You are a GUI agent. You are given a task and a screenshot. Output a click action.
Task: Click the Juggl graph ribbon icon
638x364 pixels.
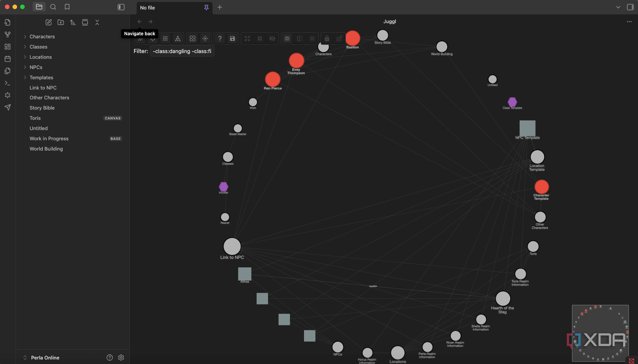[x=8, y=95]
